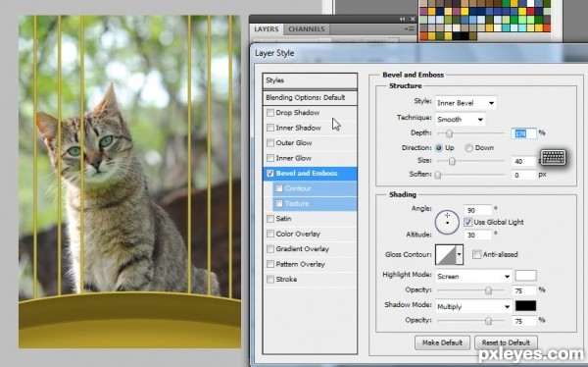Screen dimensions: 588x367
Task: Click the cat image canvas
Action: pos(129,182)
